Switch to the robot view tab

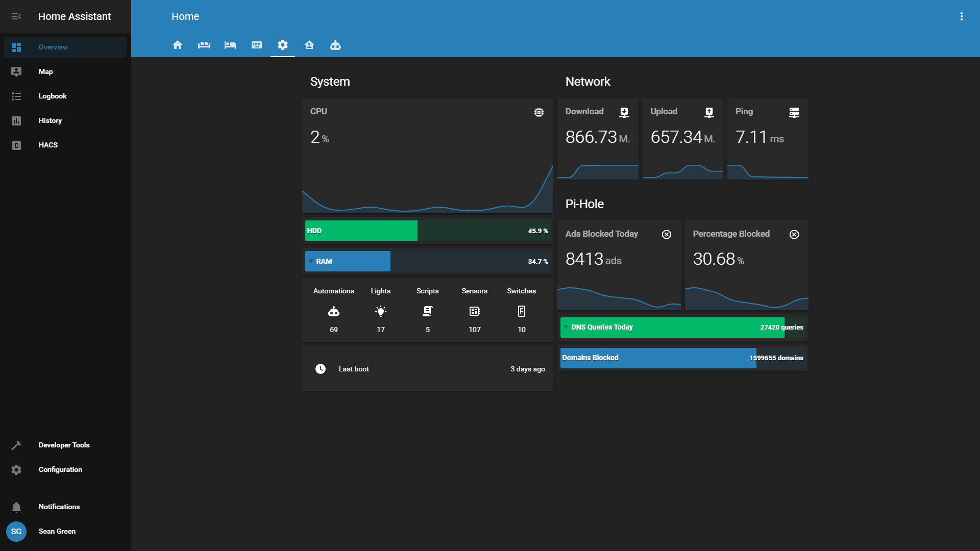click(x=335, y=45)
